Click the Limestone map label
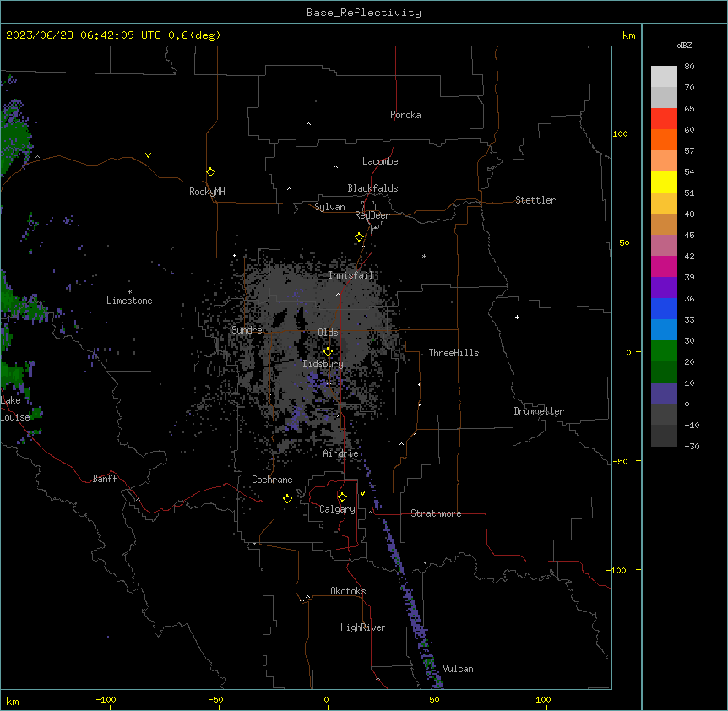The height and width of the screenshot is (711, 728). [x=129, y=301]
